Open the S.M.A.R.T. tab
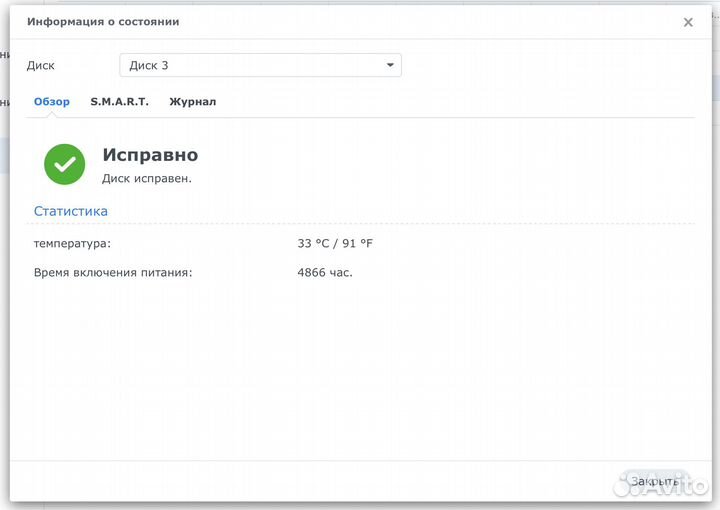720x510 pixels. [119, 102]
